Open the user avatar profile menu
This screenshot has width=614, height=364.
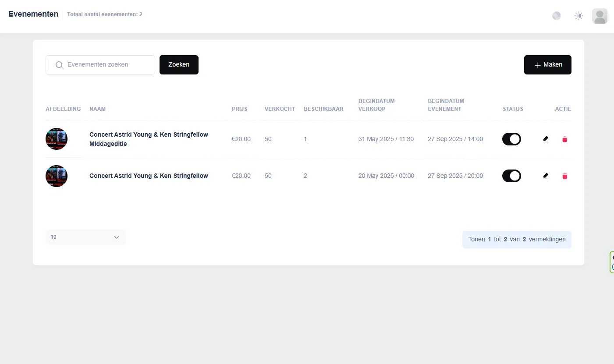pos(599,16)
